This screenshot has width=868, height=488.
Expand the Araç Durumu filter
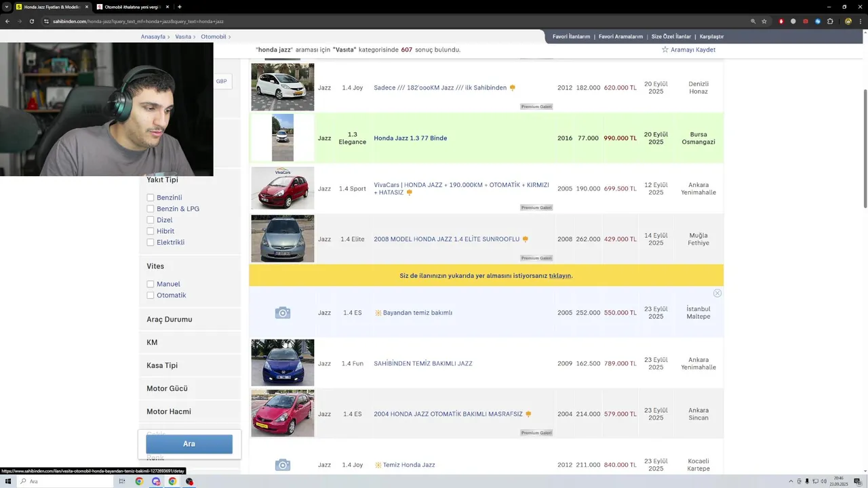click(x=190, y=319)
